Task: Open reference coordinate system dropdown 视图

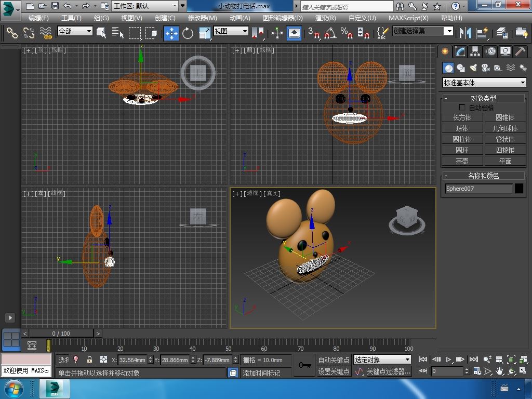Action: point(231,31)
